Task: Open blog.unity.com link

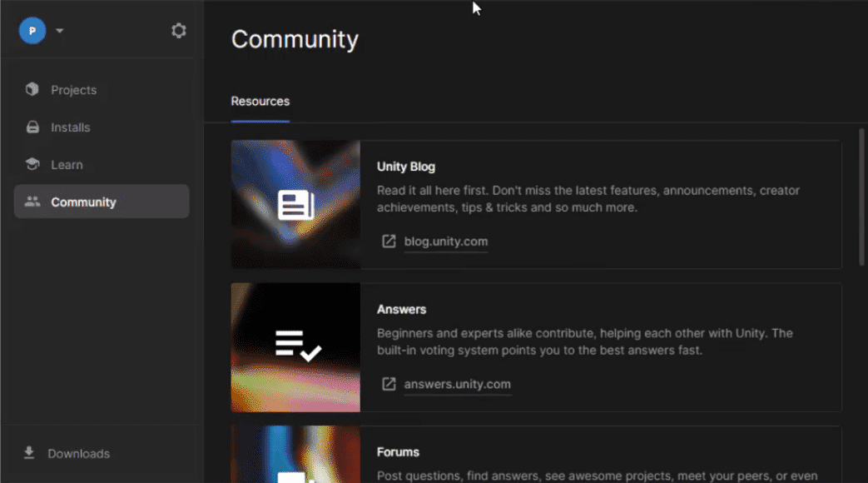Action: (445, 242)
